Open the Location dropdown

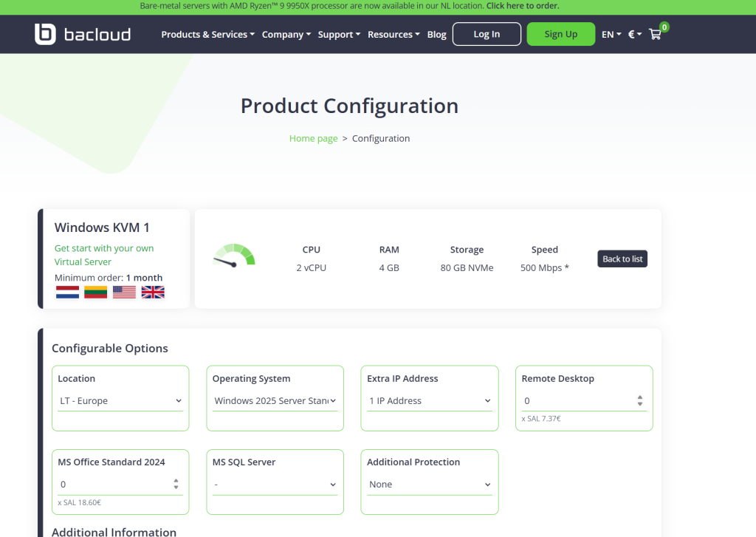point(120,401)
